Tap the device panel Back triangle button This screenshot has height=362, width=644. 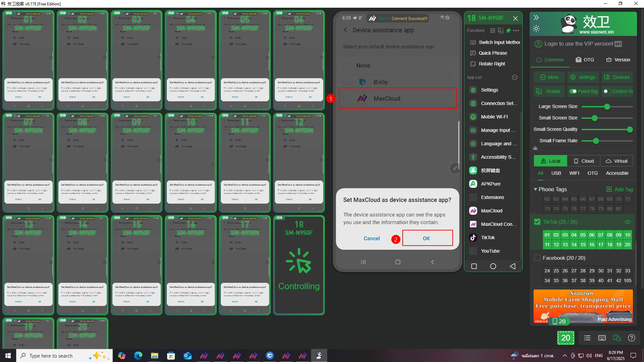click(x=512, y=266)
